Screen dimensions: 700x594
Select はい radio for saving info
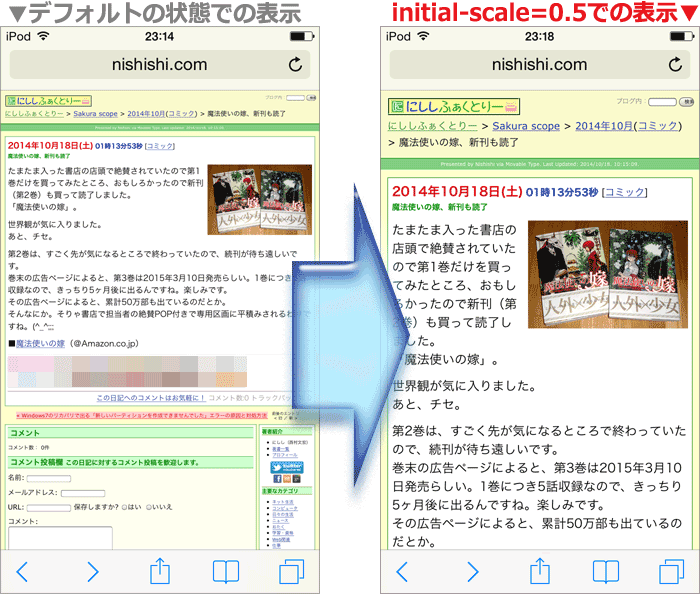125,507
